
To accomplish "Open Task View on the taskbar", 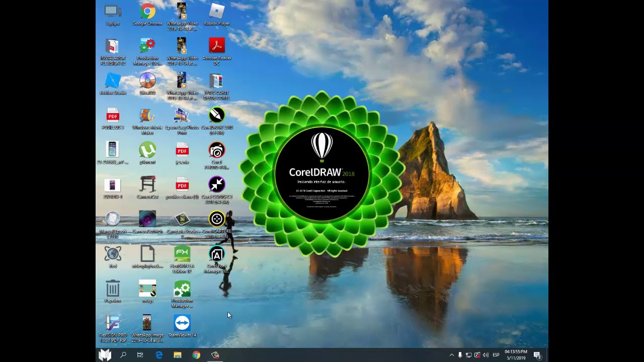I will point(140,355).
